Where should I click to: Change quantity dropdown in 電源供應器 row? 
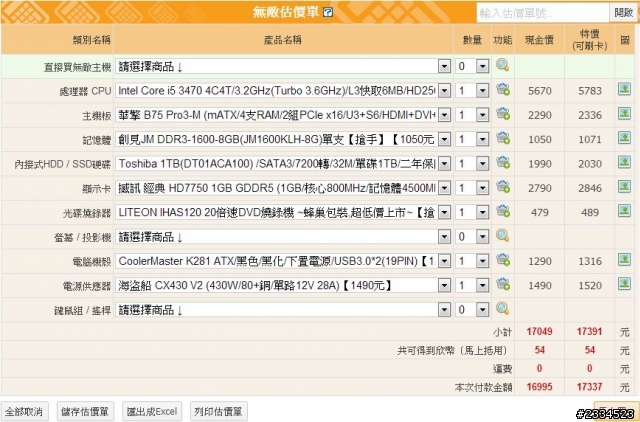coord(472,285)
